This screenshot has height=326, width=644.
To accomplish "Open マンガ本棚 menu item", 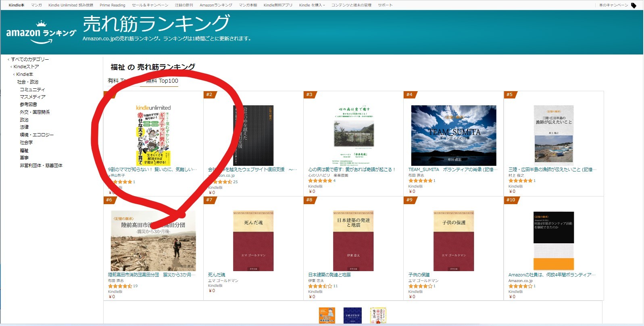I will click(x=248, y=5).
